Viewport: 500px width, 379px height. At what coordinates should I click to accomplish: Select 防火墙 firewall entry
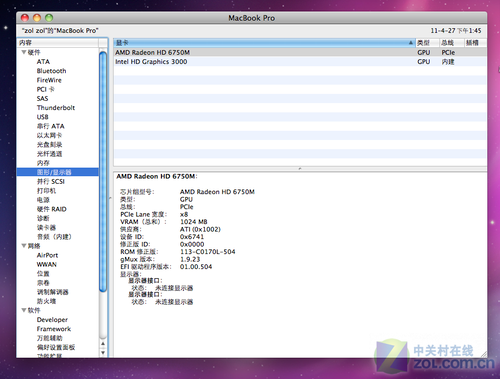point(46,301)
